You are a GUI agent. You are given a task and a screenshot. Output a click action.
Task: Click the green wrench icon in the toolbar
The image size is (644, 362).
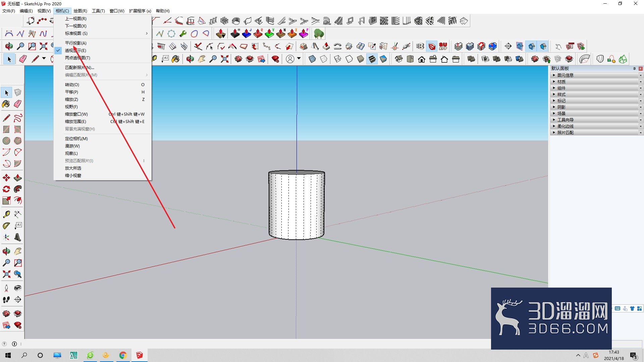[x=183, y=34]
